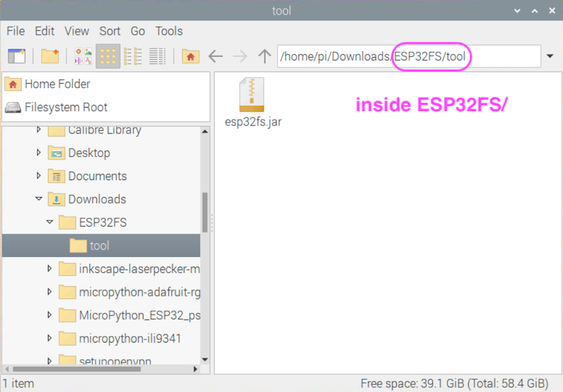This screenshot has height=392, width=563.
Task: Expand the inkscape-laserpecker folder node
Action: 49,269
